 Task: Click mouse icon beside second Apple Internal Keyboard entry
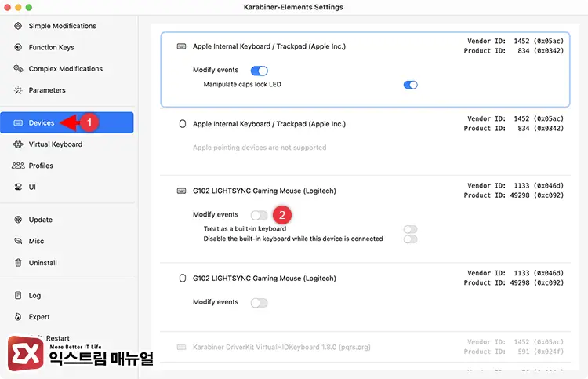click(x=182, y=124)
